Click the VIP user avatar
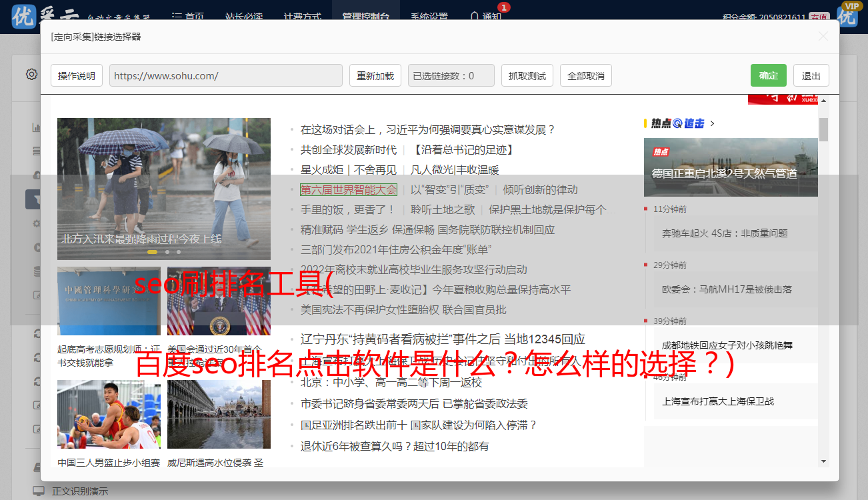 tap(847, 15)
